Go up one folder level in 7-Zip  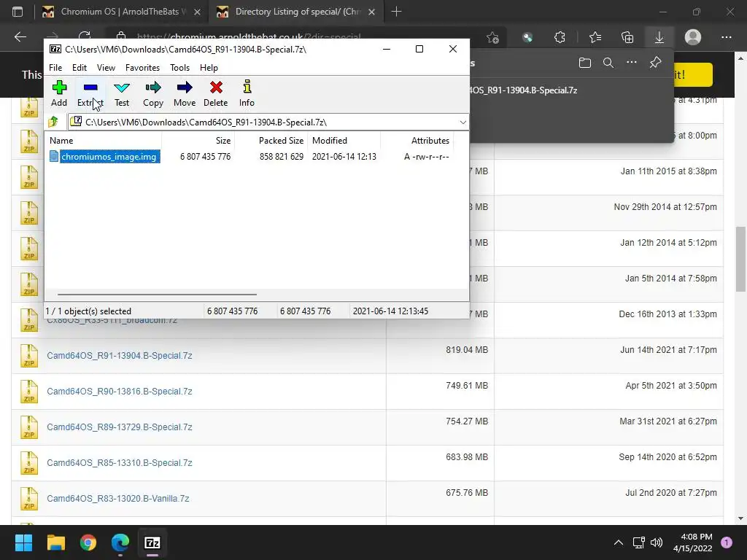[53, 122]
